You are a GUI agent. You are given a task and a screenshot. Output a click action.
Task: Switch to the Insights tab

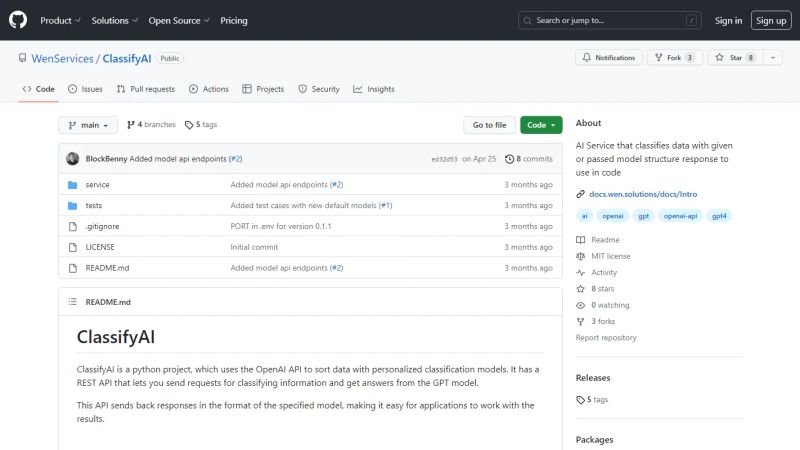click(374, 89)
